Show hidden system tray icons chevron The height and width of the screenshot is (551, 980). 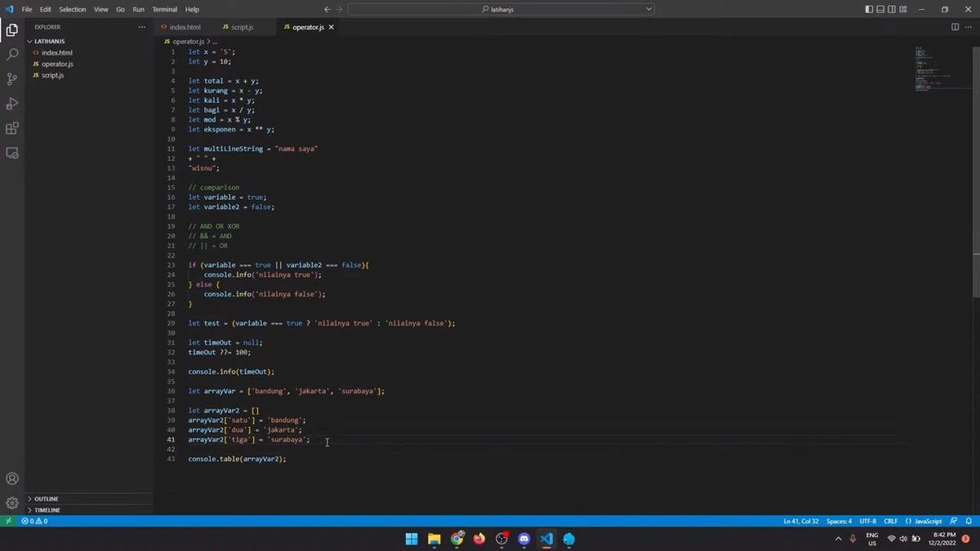coord(838,539)
